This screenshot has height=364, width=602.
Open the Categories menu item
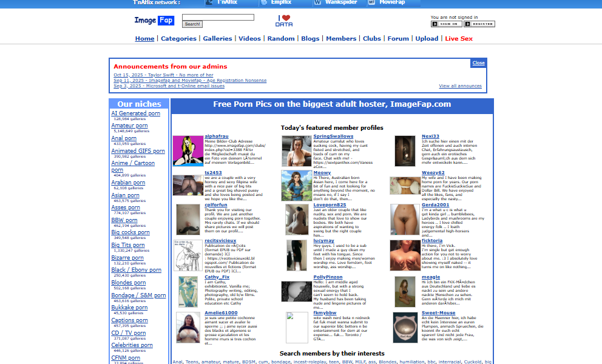coord(178,38)
